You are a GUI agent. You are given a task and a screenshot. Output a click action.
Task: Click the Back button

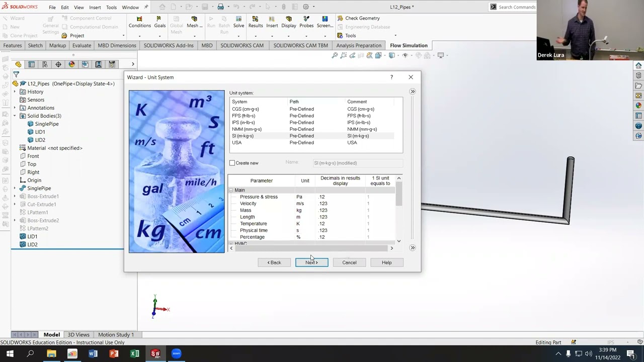[x=274, y=262]
